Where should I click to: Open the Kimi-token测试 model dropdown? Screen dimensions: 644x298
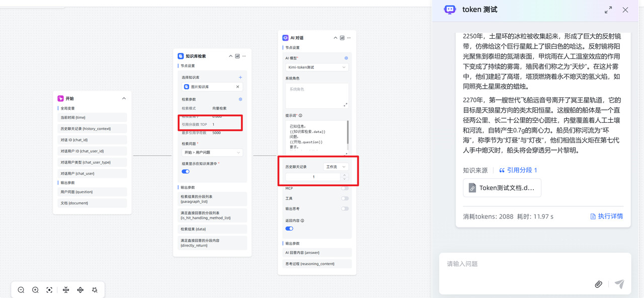coord(316,67)
